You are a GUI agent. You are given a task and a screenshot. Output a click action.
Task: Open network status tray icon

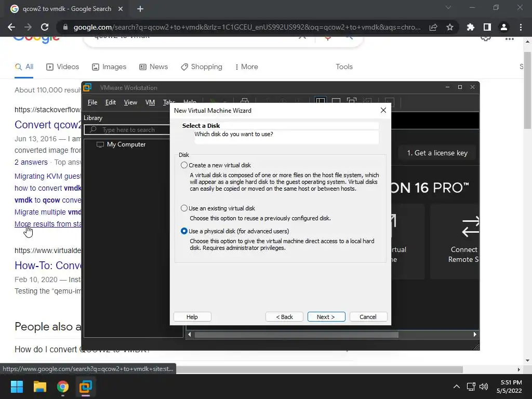click(x=471, y=387)
